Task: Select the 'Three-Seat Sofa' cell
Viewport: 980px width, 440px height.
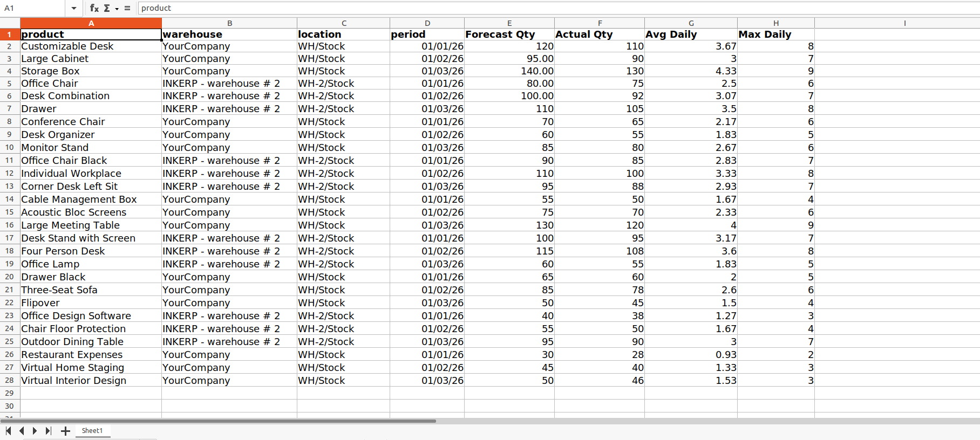Action: (91, 290)
